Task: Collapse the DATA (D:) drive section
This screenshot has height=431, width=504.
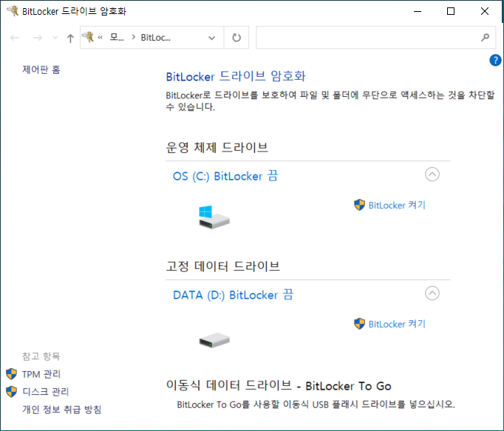Action: coord(432,293)
